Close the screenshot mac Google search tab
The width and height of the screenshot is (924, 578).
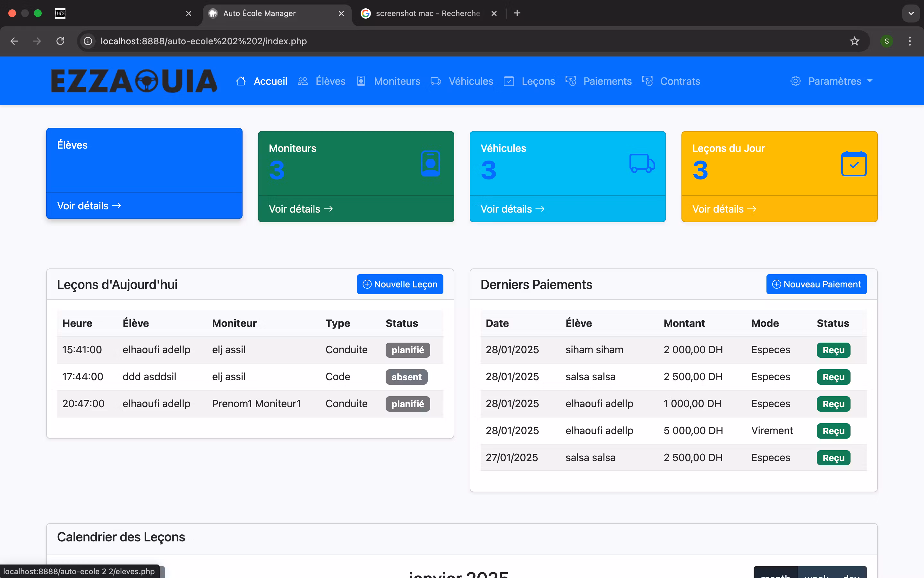494,13
